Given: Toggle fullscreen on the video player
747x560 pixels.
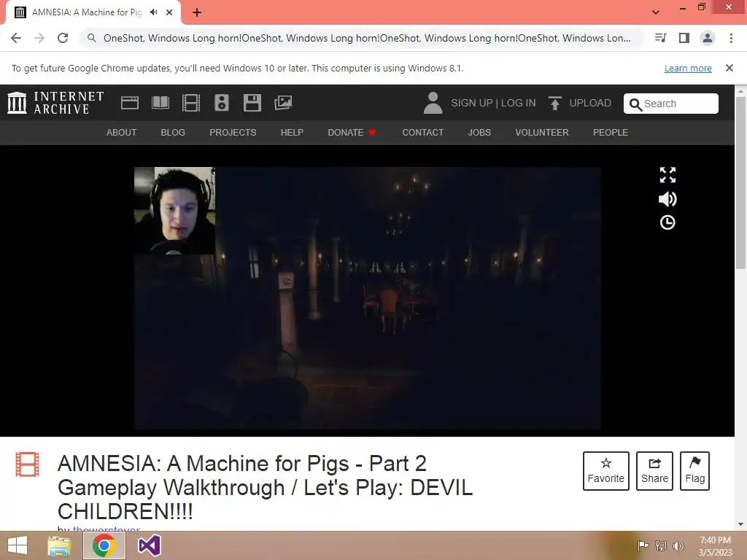Looking at the screenshot, I should point(667,175).
